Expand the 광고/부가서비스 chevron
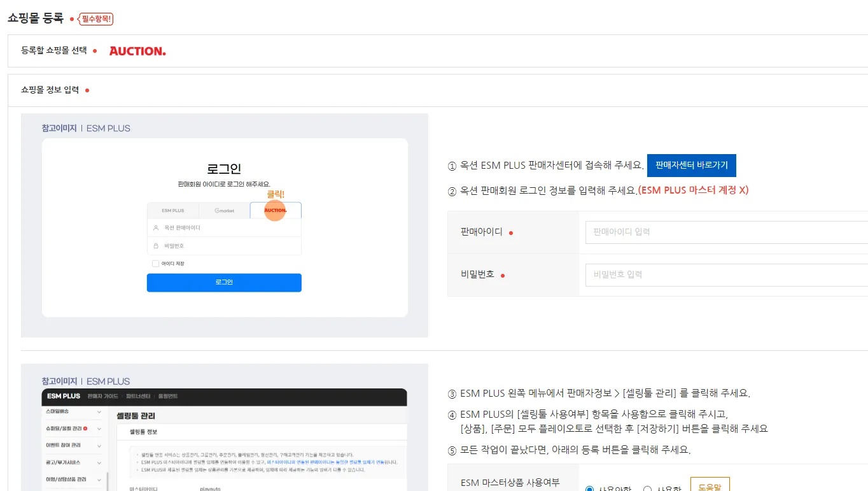The height and width of the screenshot is (491, 868). pyautogui.click(x=99, y=462)
